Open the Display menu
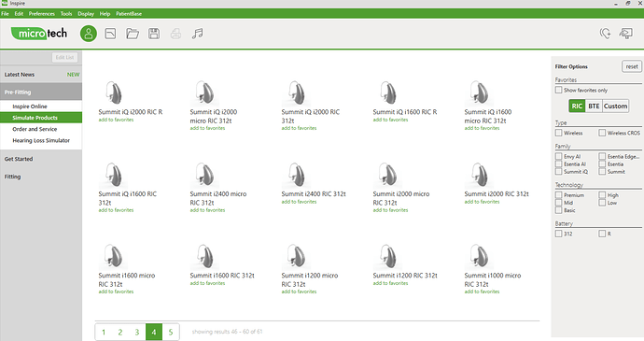Screen dimensions: 644x341 (x=86, y=14)
